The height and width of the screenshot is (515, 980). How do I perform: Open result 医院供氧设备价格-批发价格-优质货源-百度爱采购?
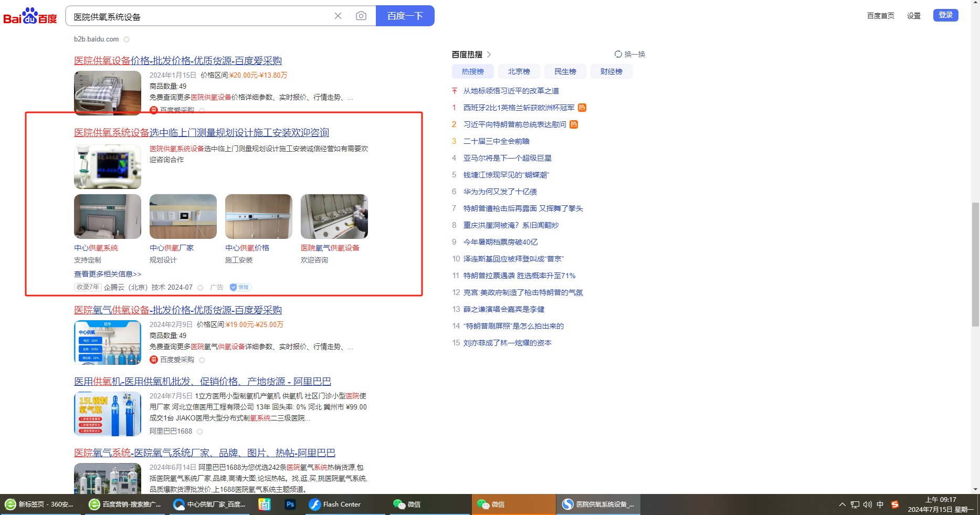[178, 61]
